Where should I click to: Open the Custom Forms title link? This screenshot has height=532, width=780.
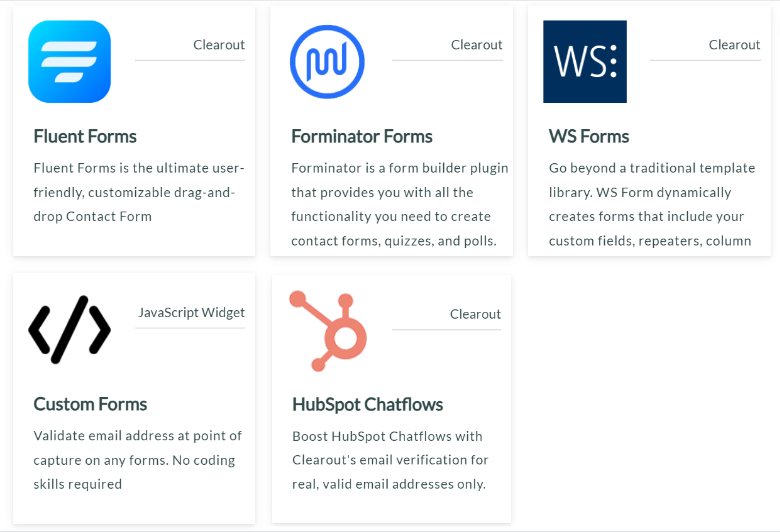[x=90, y=404]
